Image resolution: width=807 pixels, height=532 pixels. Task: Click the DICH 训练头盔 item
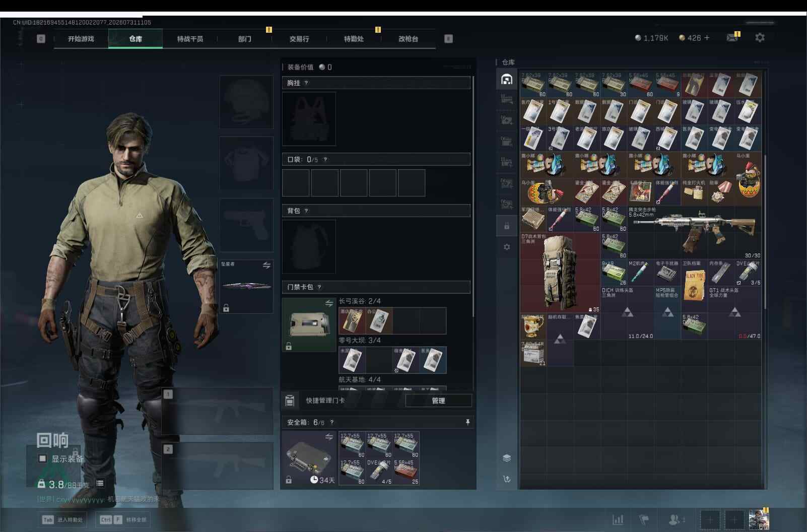point(627,312)
